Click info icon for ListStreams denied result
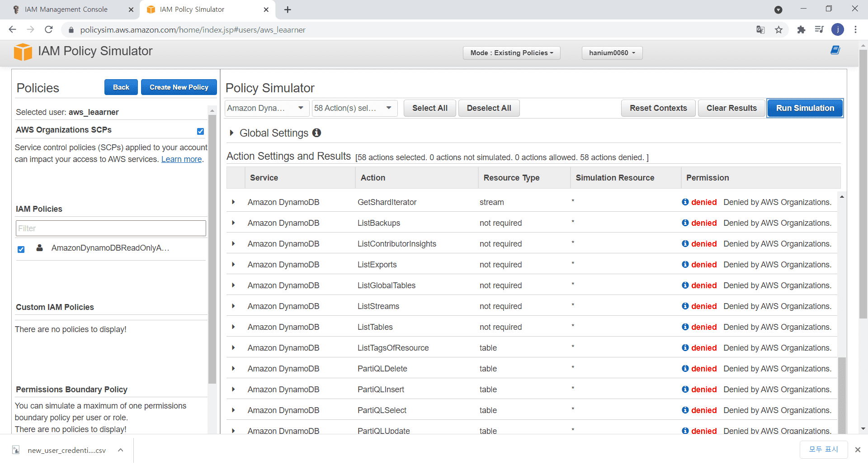Image resolution: width=868 pixels, height=466 pixels. pyautogui.click(x=685, y=306)
